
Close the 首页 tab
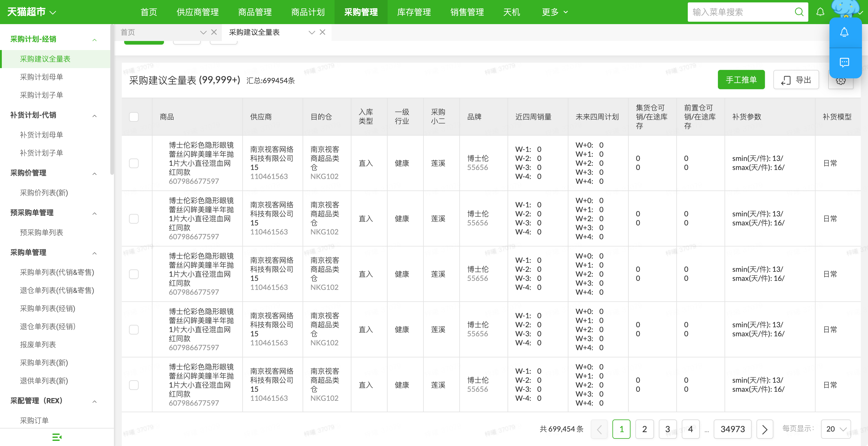click(x=214, y=32)
